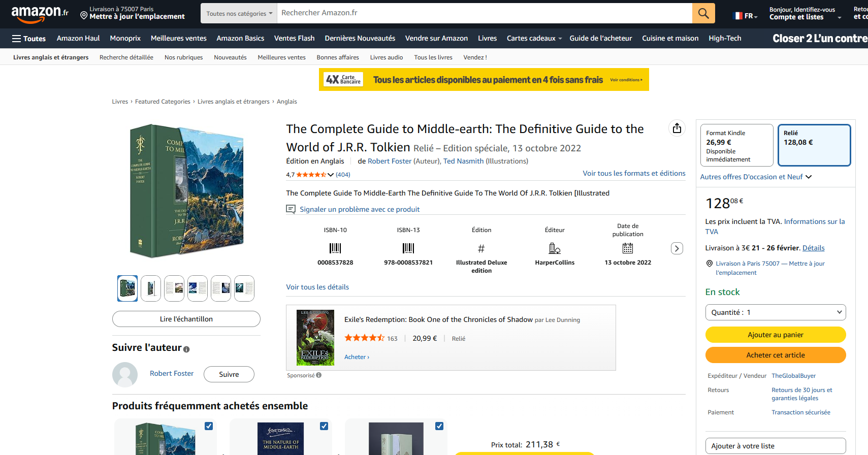Image resolution: width=868 pixels, height=455 pixels.
Task: Go to Meilleures ventes in top navigation
Action: coord(179,38)
